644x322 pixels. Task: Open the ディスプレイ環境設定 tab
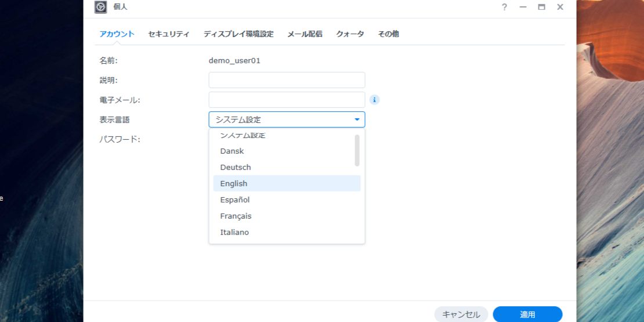[x=238, y=34]
